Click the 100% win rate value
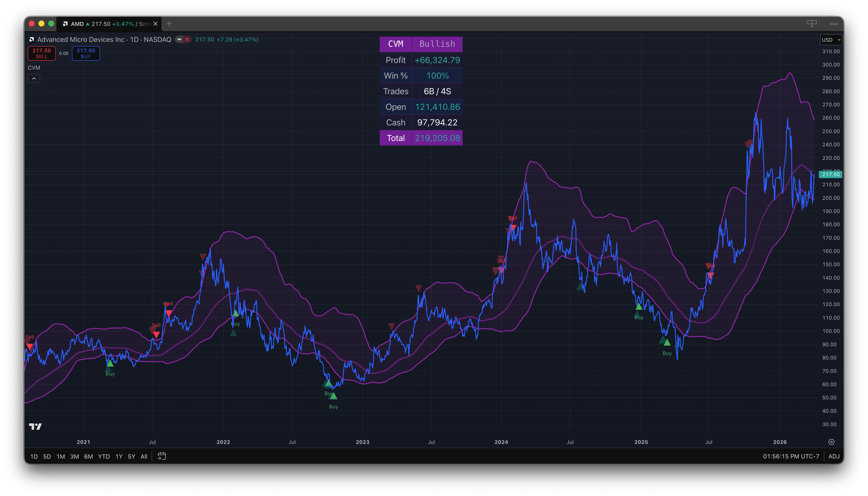This screenshot has height=496, width=868. coord(438,76)
